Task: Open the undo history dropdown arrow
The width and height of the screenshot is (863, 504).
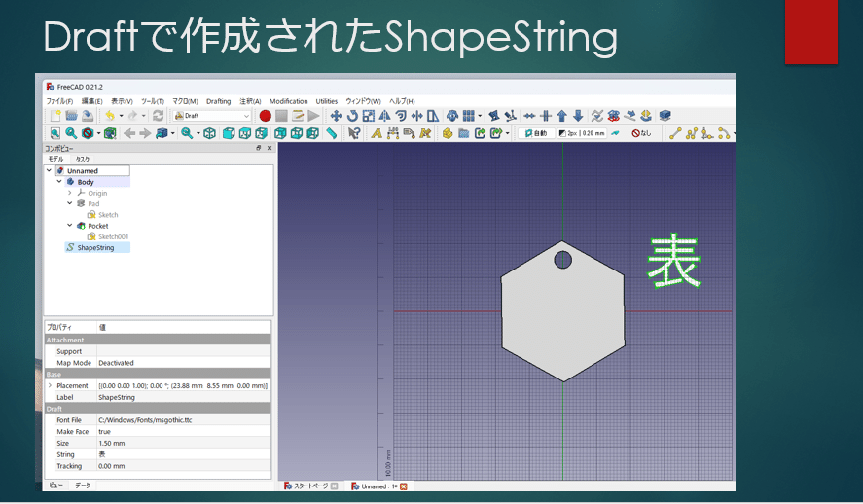Action: tap(121, 116)
